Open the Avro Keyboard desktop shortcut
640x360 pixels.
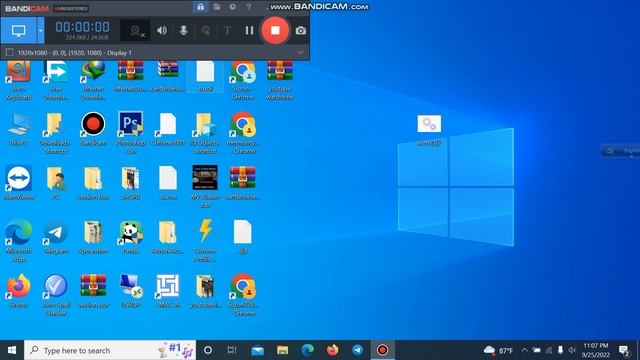[x=18, y=80]
